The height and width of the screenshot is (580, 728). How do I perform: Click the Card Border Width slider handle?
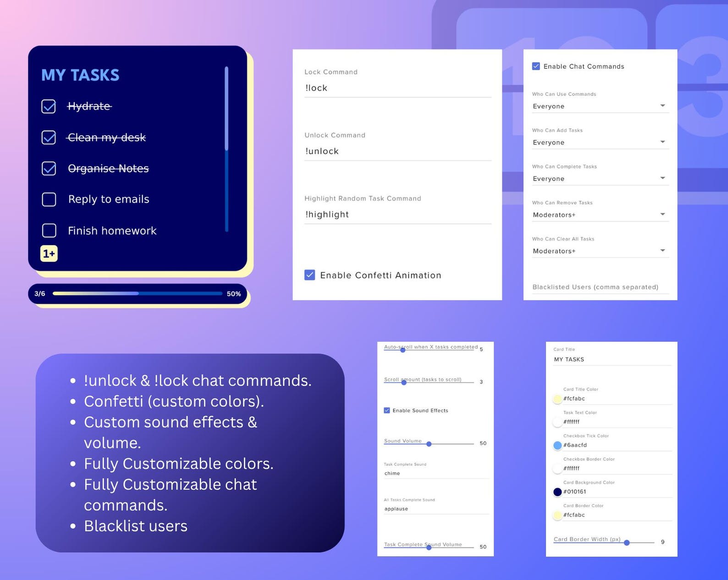point(627,542)
